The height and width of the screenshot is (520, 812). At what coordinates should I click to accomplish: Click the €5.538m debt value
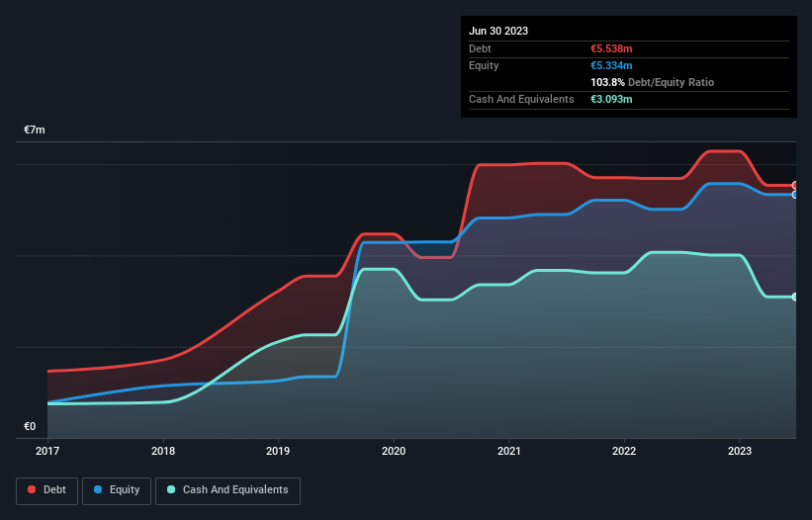611,48
